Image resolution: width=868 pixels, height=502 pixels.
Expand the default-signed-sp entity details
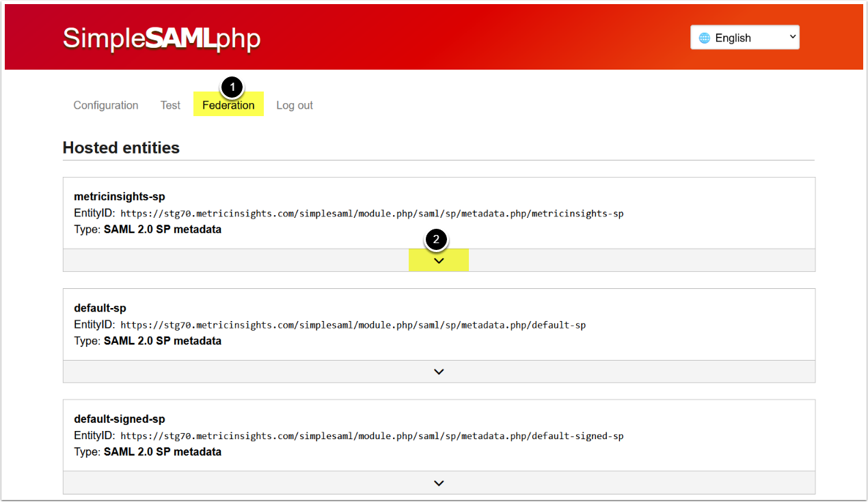439,483
